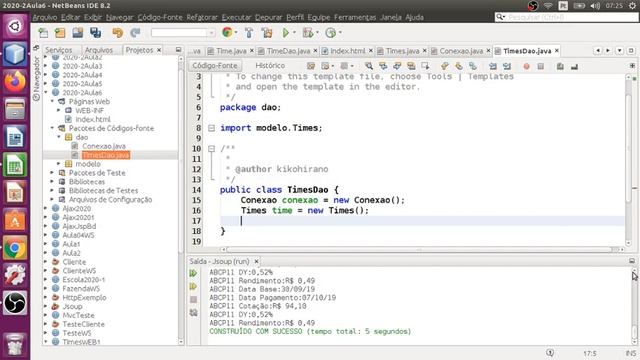Click the editor Find Selection magnifier icon
640x360 pixels.
(x=369, y=66)
